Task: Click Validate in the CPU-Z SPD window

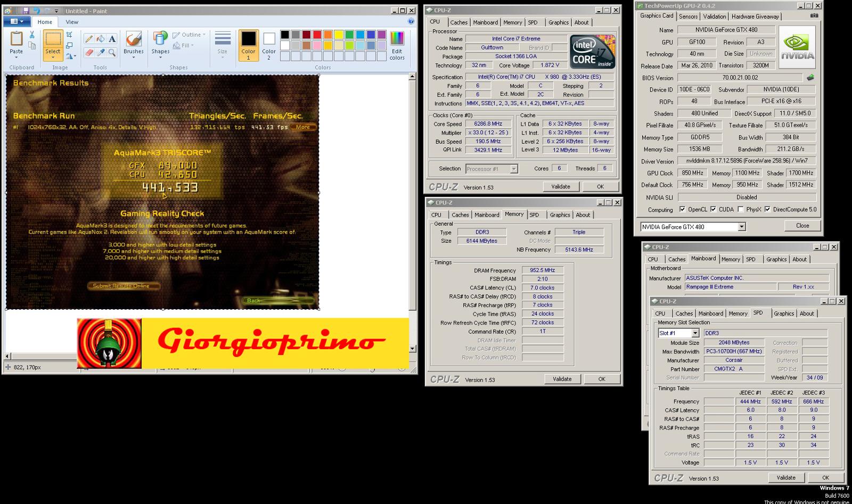Action: point(786,477)
